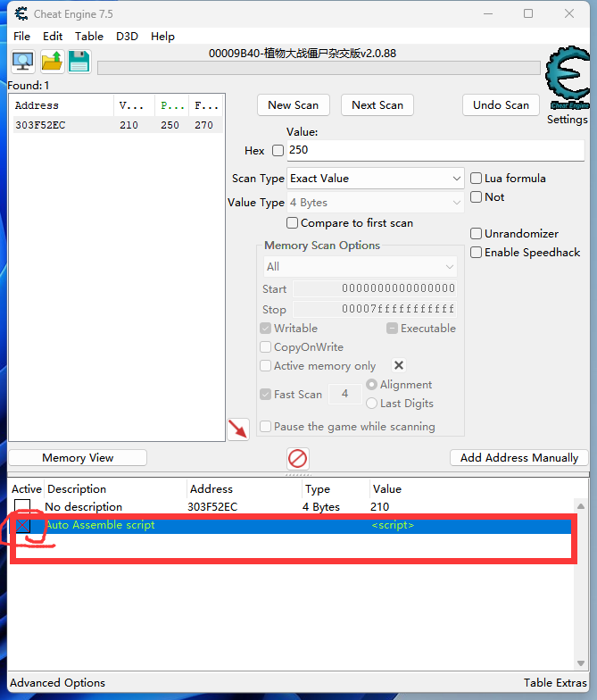Viewport: 597px width, 700px height.
Task: Check the Unrandomizer option
Action: click(x=477, y=234)
